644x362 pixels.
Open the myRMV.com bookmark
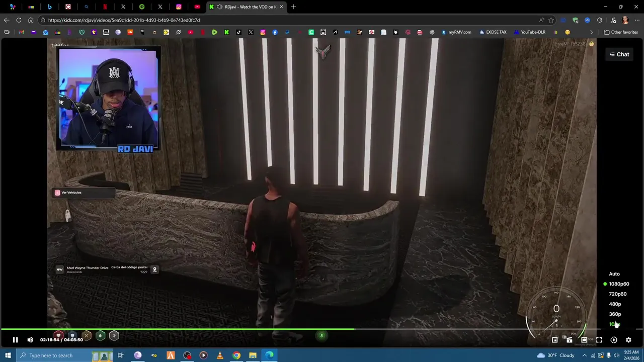[x=456, y=32]
